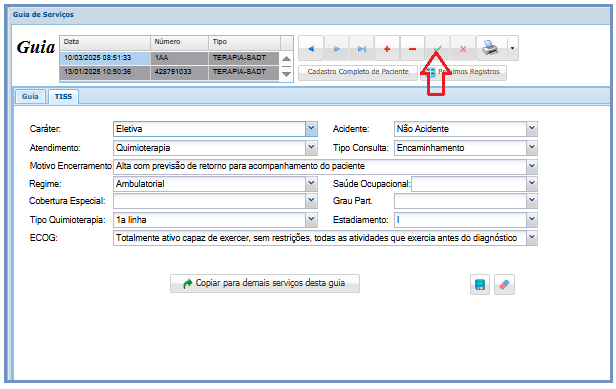
Task: Confirm changes with the green checkmark icon
Action: coord(437,49)
